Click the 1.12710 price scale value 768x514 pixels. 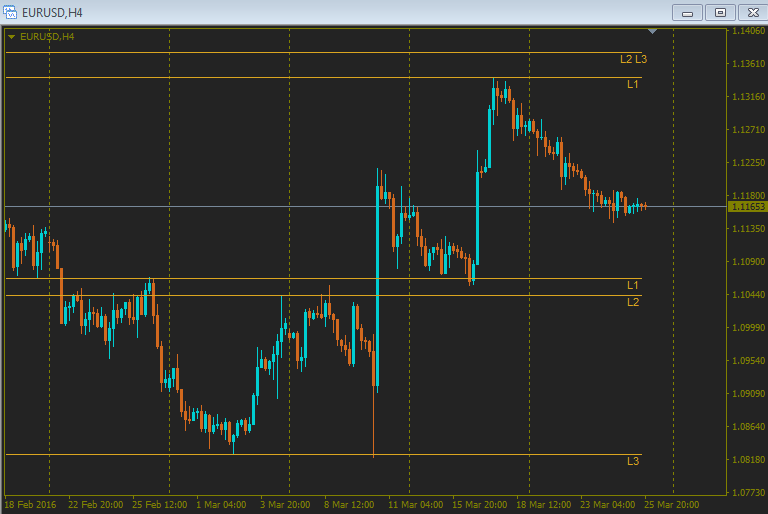748,130
